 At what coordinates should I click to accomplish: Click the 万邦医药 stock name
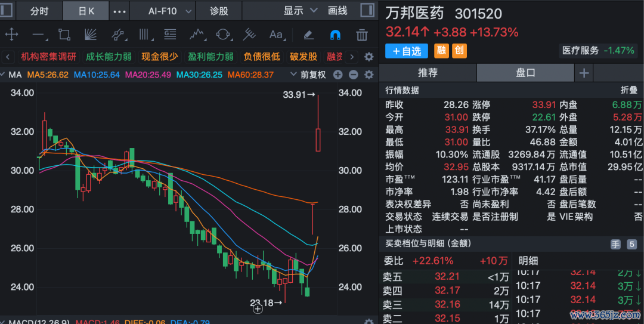[415, 13]
